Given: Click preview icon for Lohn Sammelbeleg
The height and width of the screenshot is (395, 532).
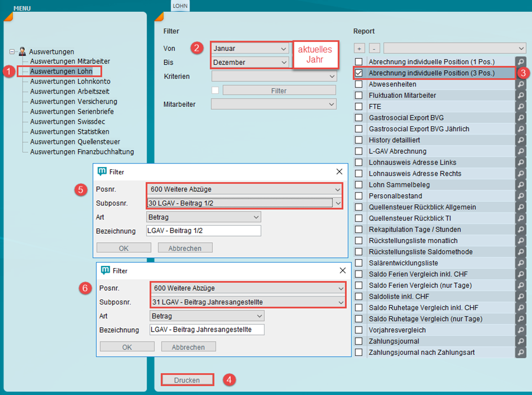Looking at the screenshot, I should pos(521,184).
